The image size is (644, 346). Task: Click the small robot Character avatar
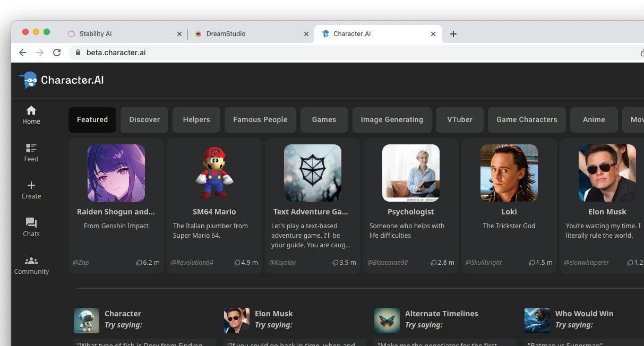[87, 321]
